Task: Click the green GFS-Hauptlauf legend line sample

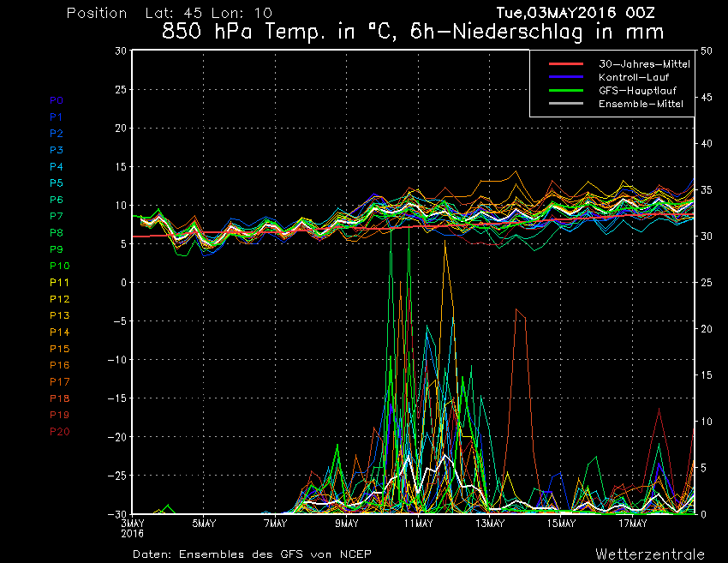Action: tap(566, 90)
